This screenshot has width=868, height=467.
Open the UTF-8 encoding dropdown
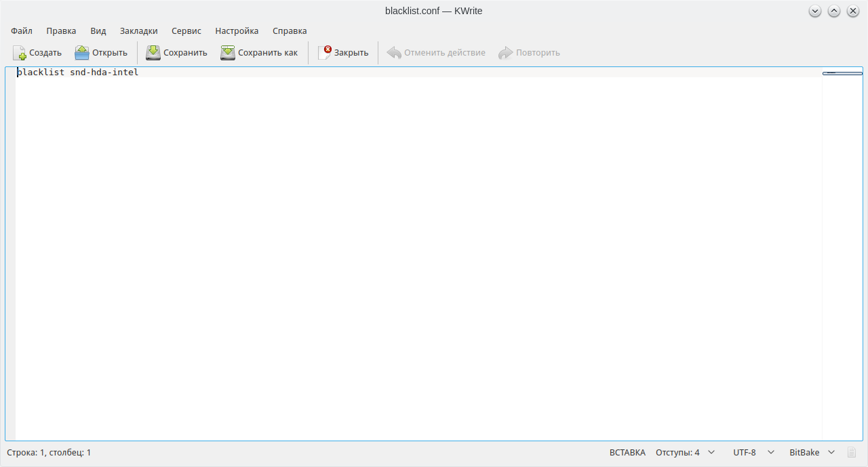[753, 452]
